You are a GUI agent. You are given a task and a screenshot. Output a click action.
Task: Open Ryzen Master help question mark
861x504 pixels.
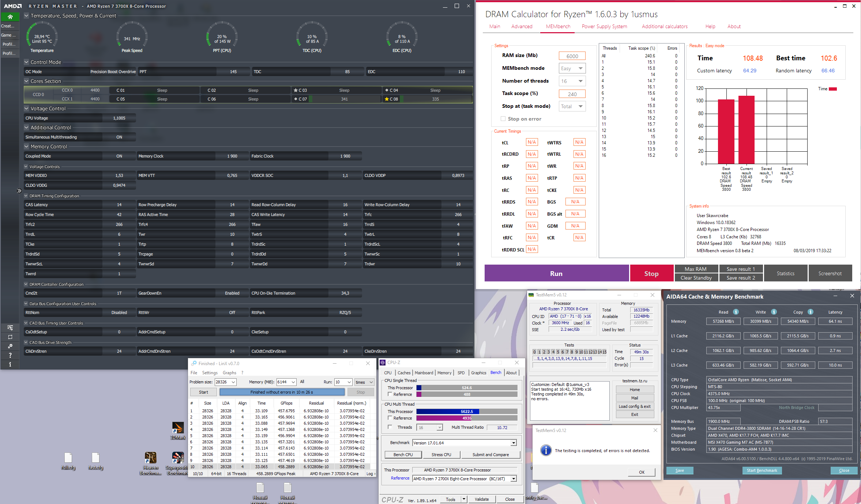click(10, 355)
